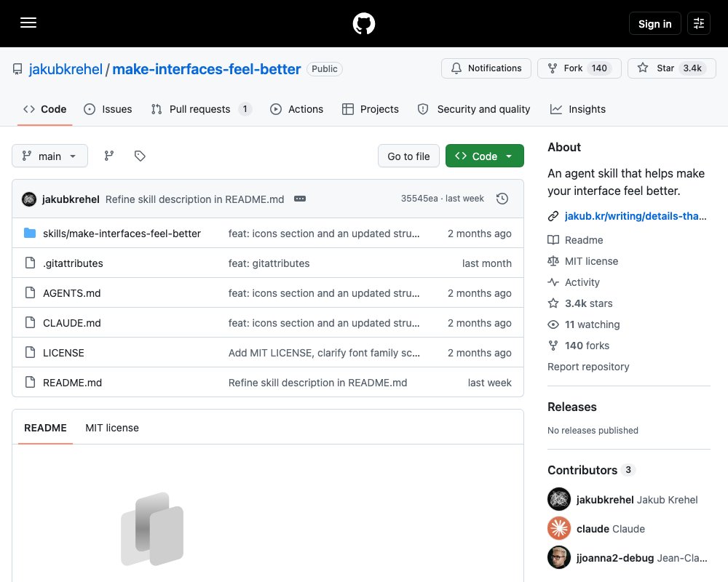Click file icon next to .gitattributes

[30, 263]
